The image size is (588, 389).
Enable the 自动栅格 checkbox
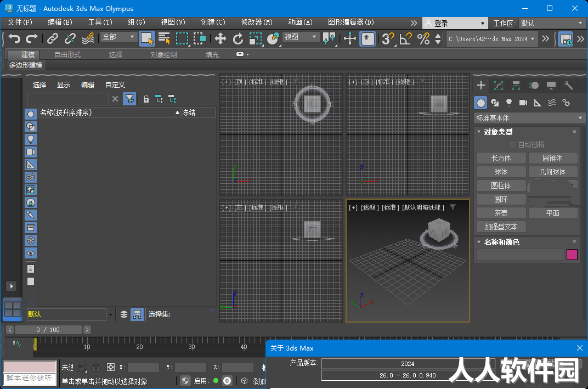(512, 144)
